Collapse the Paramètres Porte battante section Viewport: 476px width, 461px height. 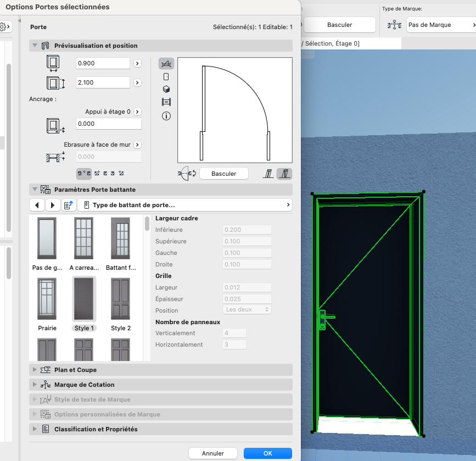[x=35, y=190]
